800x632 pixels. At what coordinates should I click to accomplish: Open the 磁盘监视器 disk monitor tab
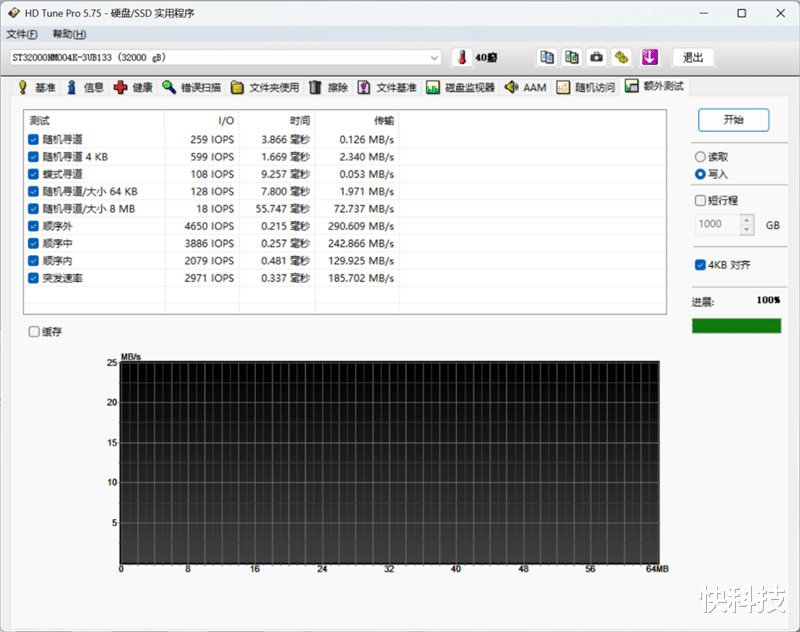pyautogui.click(x=460, y=87)
